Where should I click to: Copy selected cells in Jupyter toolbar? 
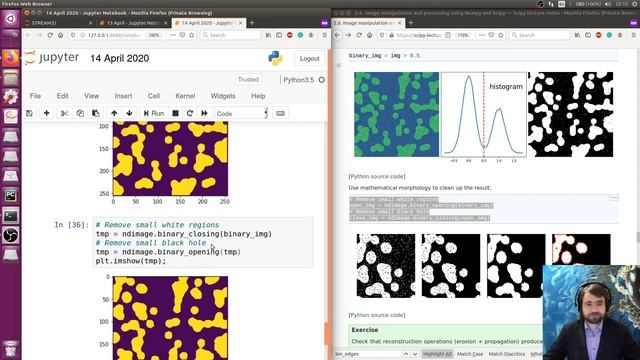pos(80,113)
